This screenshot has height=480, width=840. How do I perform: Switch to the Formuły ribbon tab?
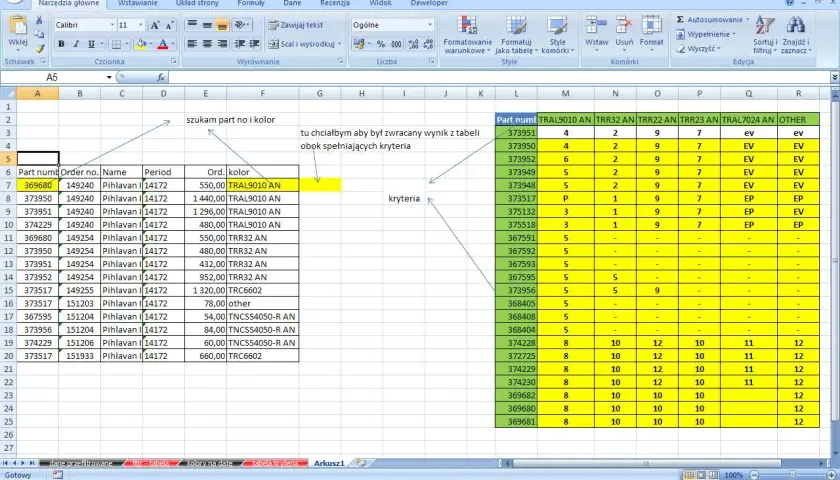pyautogui.click(x=251, y=3)
